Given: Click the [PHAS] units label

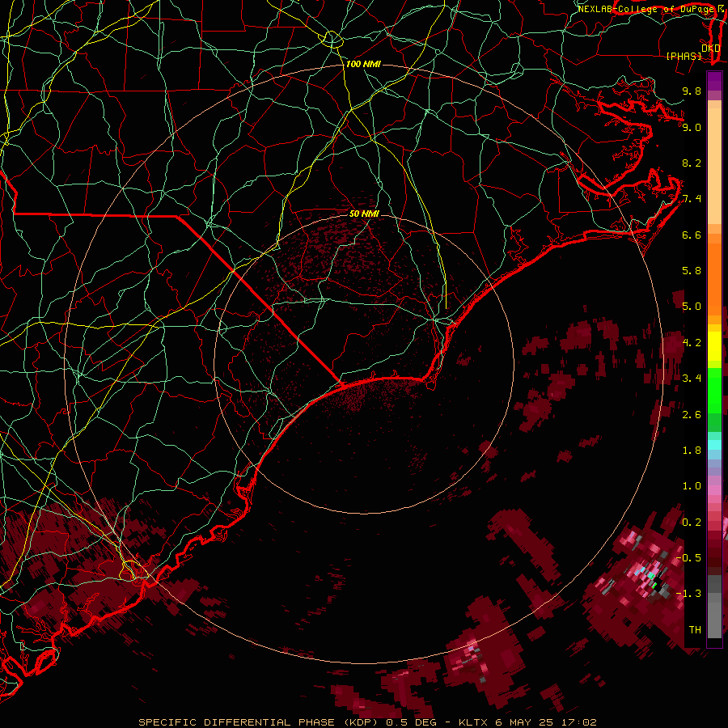Looking at the screenshot, I should (x=684, y=56).
